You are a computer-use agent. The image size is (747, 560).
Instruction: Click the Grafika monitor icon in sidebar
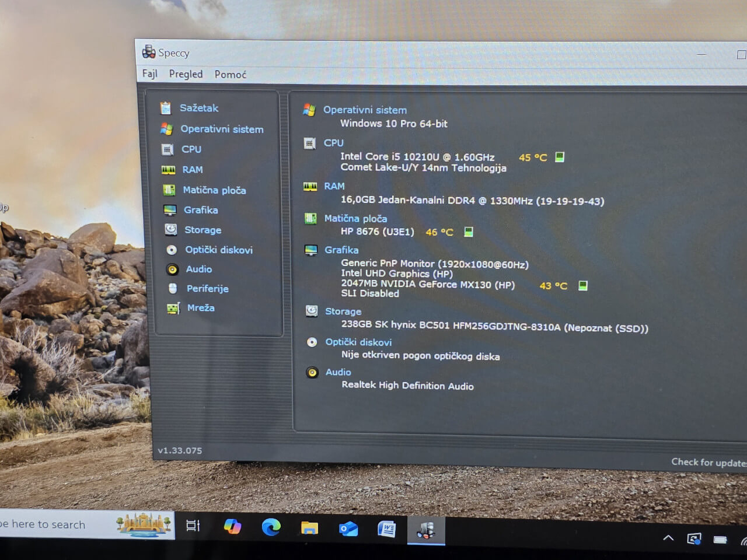pyautogui.click(x=170, y=210)
